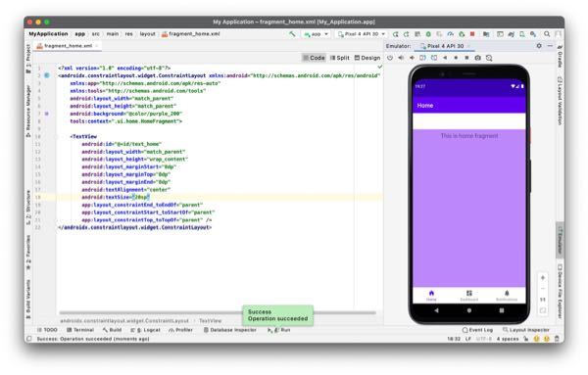588x375 pixels.
Task: Open the Build Variants side tab
Action: point(28,299)
